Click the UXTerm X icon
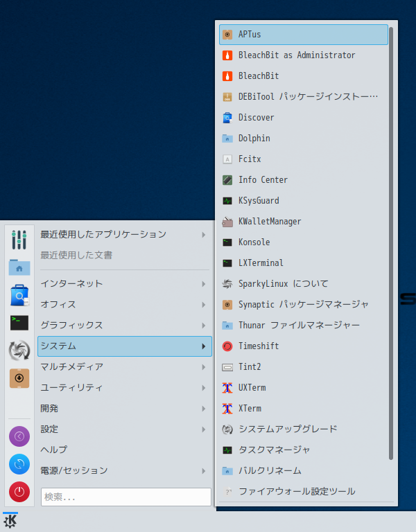This screenshot has width=416, height=532. (227, 388)
